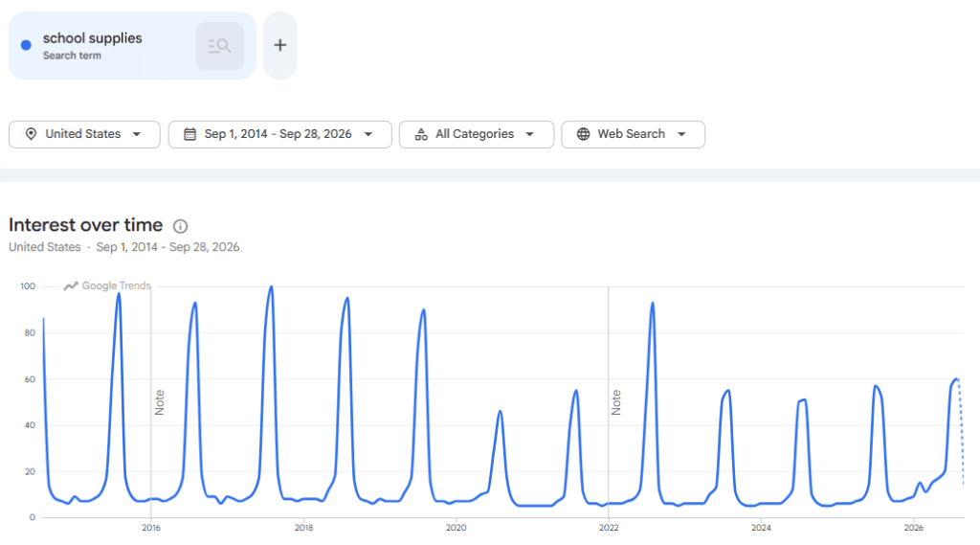Click the calendar icon in date filter
Viewport: 980px width, 545px height.
click(190, 134)
